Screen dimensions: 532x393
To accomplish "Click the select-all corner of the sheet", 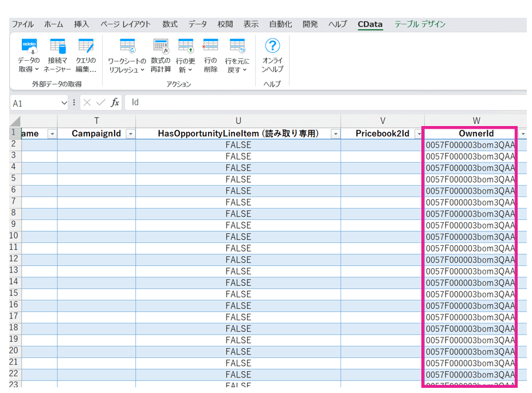I will (x=15, y=121).
